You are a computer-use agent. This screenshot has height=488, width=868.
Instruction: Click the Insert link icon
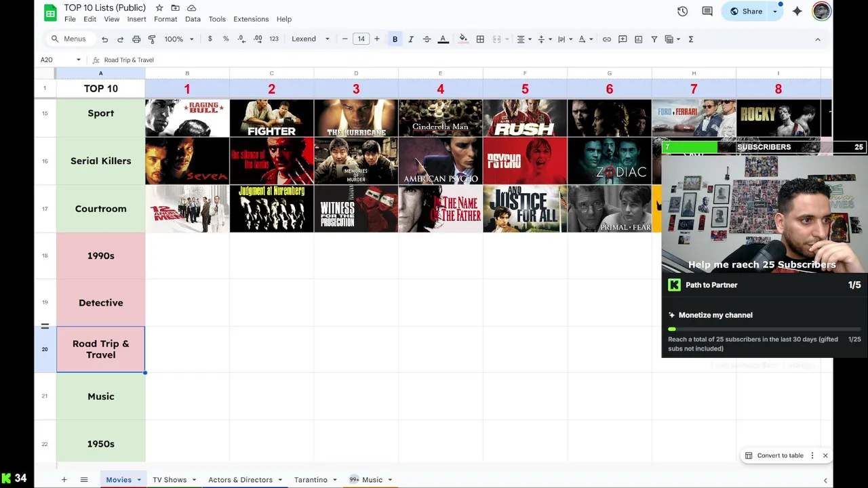click(606, 39)
